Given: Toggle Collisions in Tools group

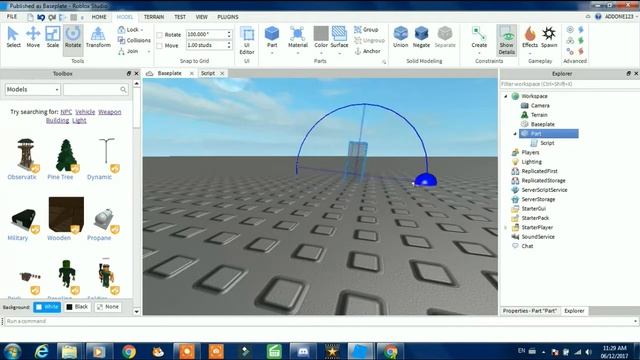Looking at the screenshot, I should point(134,40).
